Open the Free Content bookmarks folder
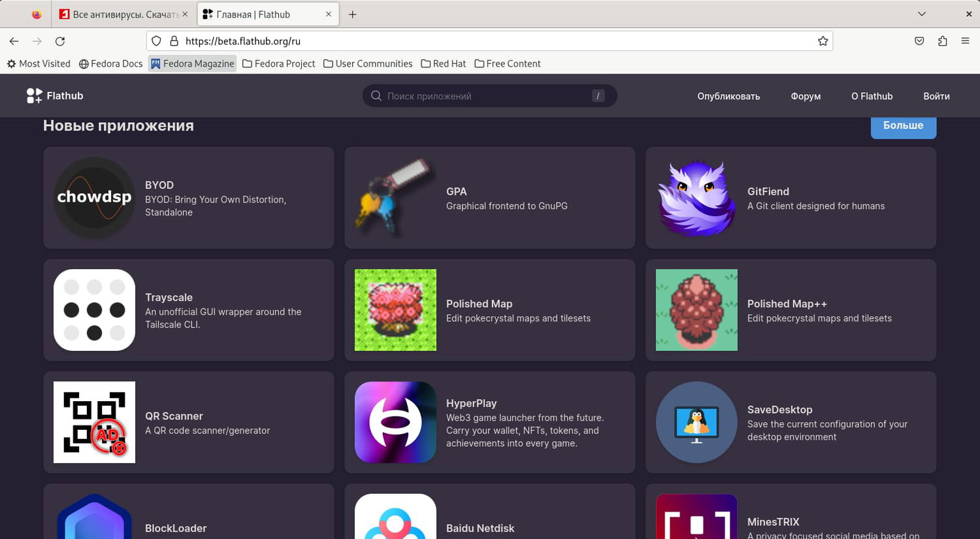The width and height of the screenshot is (980, 539). tap(508, 64)
